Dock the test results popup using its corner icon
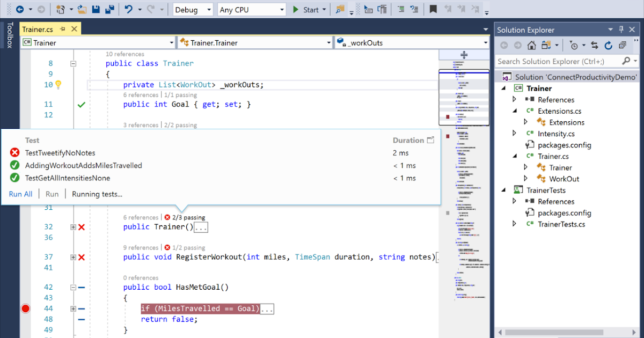The height and width of the screenshot is (338, 644). point(430,140)
